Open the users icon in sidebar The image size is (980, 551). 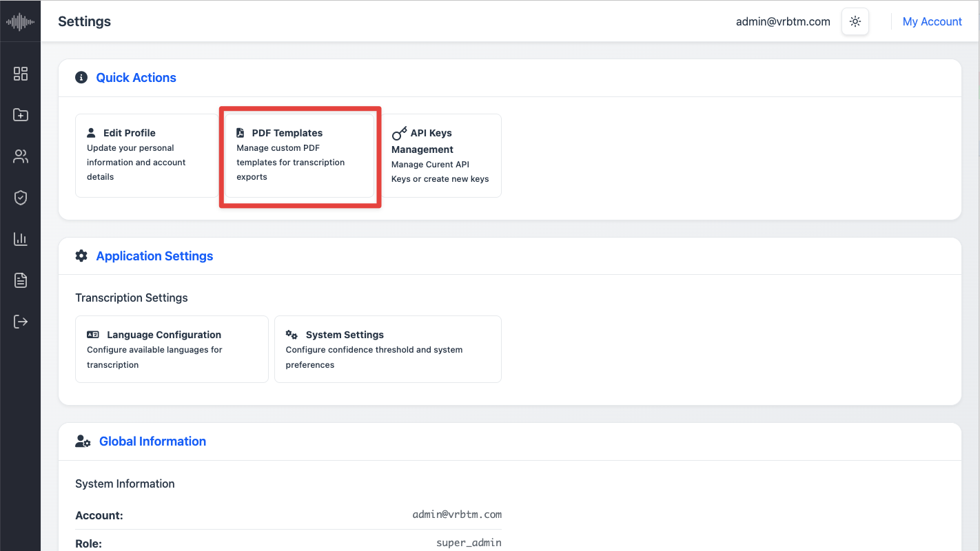[x=21, y=156]
